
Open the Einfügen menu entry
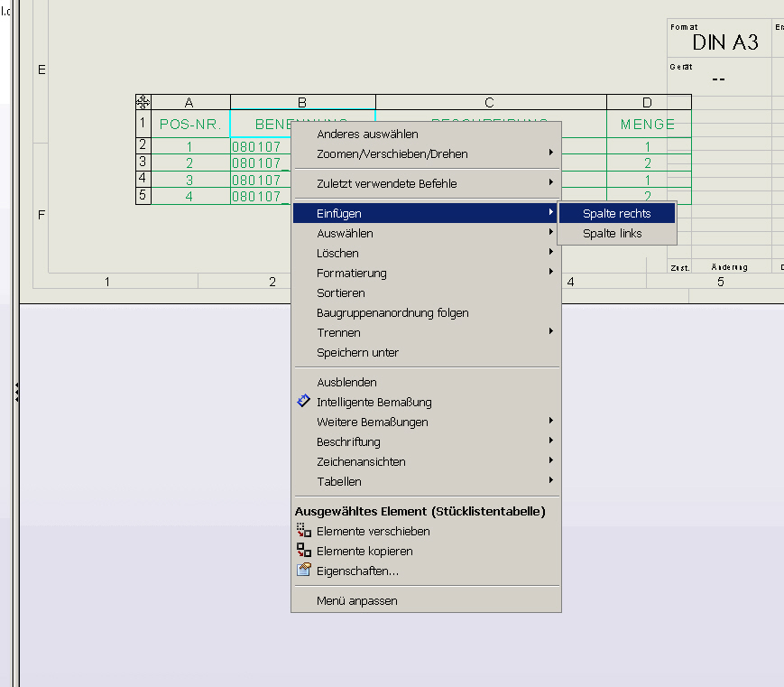(426, 214)
